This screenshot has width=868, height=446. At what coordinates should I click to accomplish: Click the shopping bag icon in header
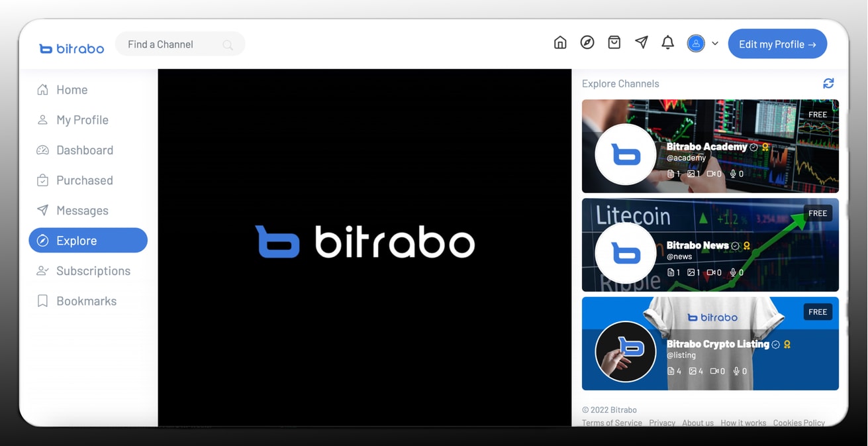point(614,43)
